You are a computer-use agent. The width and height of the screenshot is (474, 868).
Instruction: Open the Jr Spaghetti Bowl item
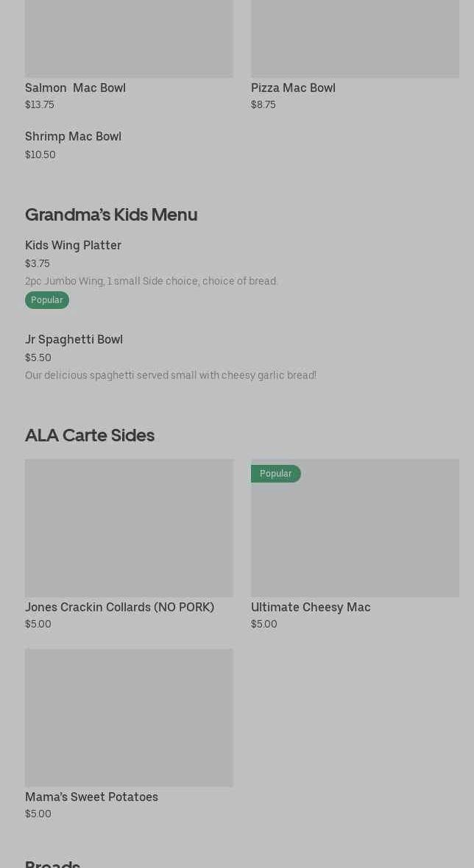(74, 340)
